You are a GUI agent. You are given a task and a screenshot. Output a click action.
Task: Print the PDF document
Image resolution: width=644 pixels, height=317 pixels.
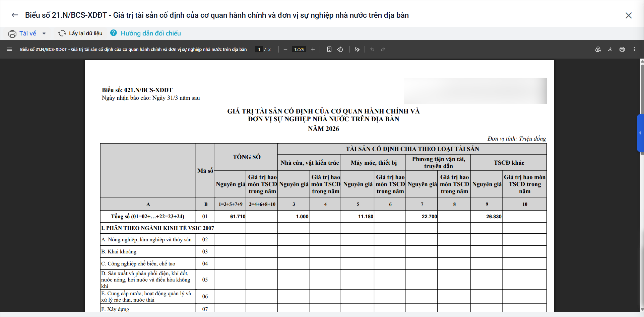622,49
